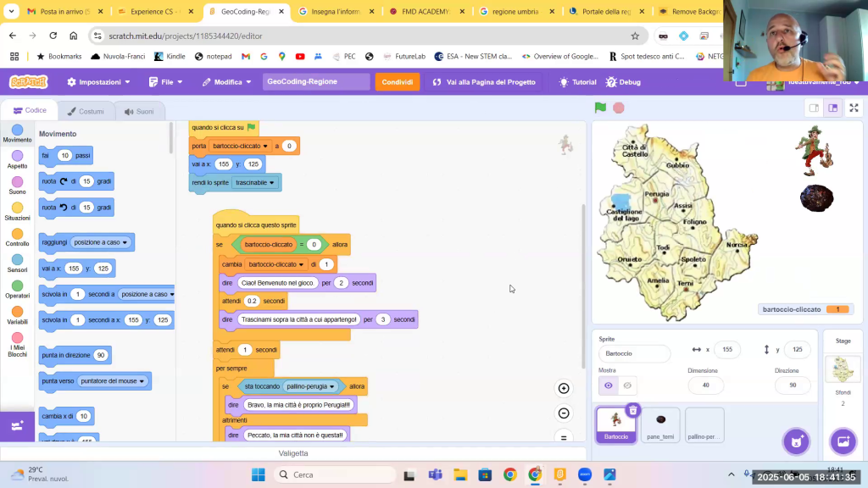868x488 pixels.
Task: Switch to the Costumi tab
Action: click(x=86, y=111)
